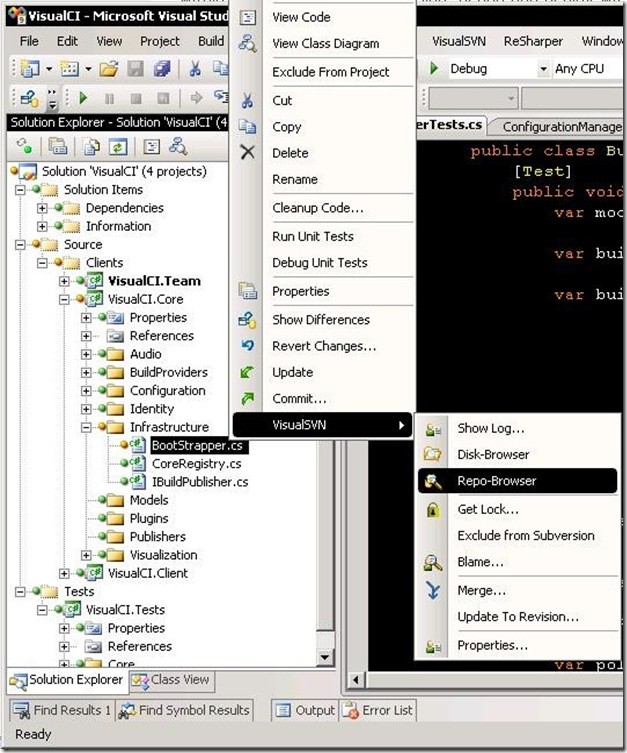
Task: Select IBuildPublisher.cs in the tree
Action: [x=200, y=482]
